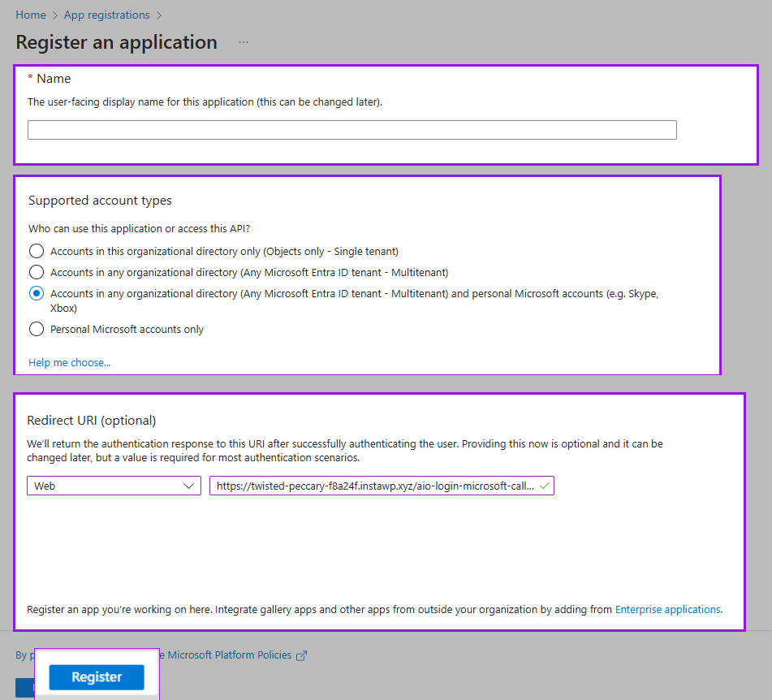The width and height of the screenshot is (772, 700).
Task: Select Accounts in this organizational directory only
Action: pos(37,251)
